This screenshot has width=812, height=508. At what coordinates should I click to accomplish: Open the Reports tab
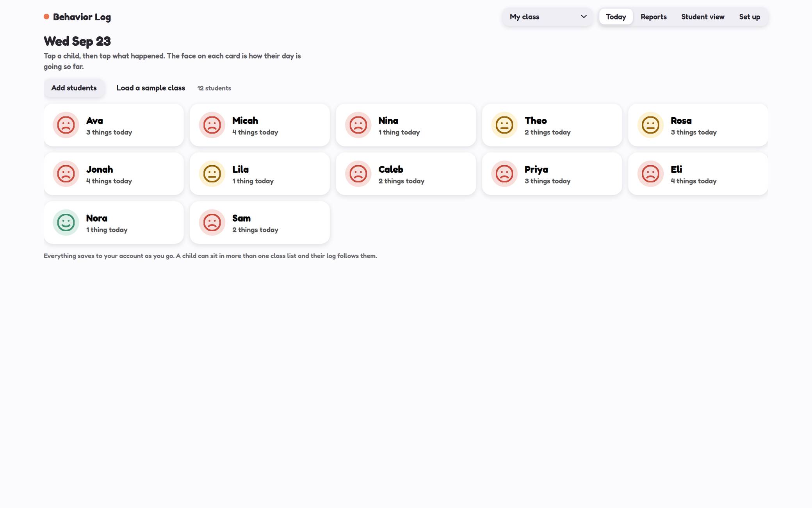click(654, 17)
